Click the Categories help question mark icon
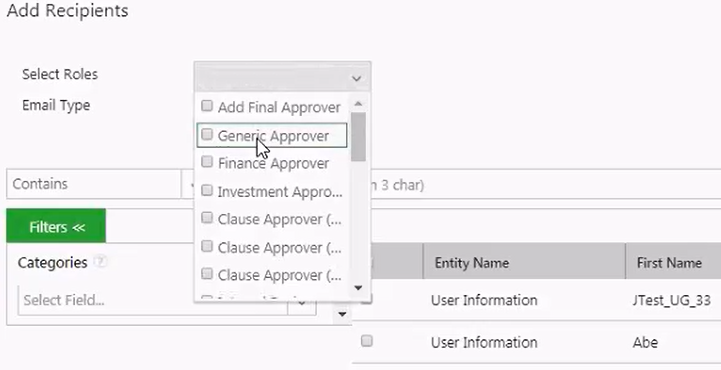This screenshot has width=721, height=370. (x=100, y=262)
